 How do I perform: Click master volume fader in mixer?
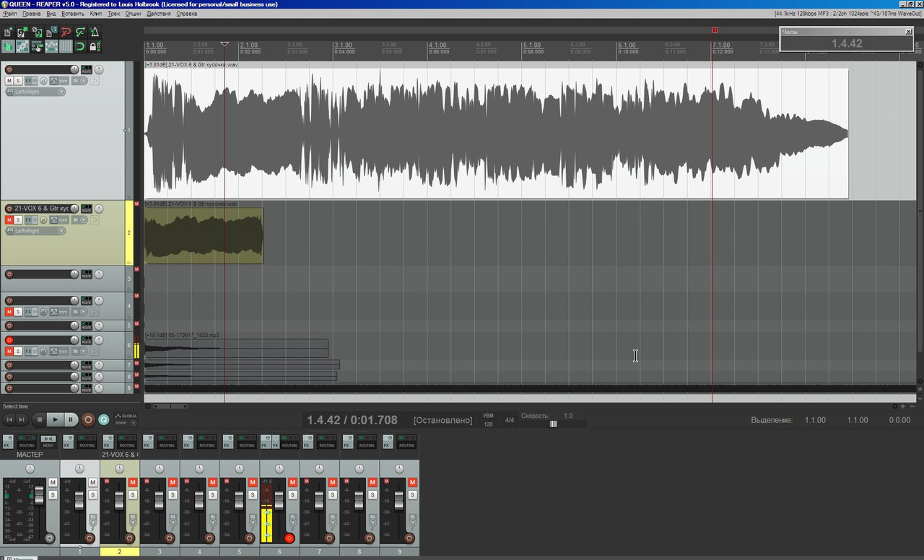pos(39,496)
